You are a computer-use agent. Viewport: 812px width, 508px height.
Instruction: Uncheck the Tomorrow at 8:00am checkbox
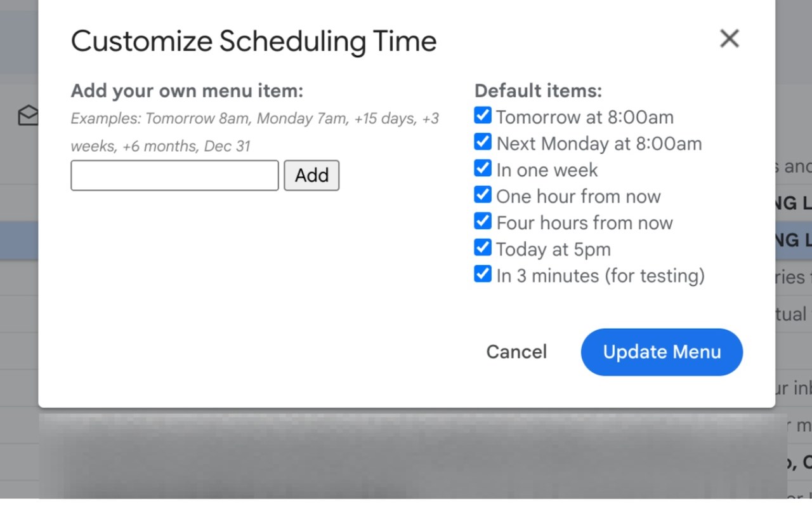[483, 116]
